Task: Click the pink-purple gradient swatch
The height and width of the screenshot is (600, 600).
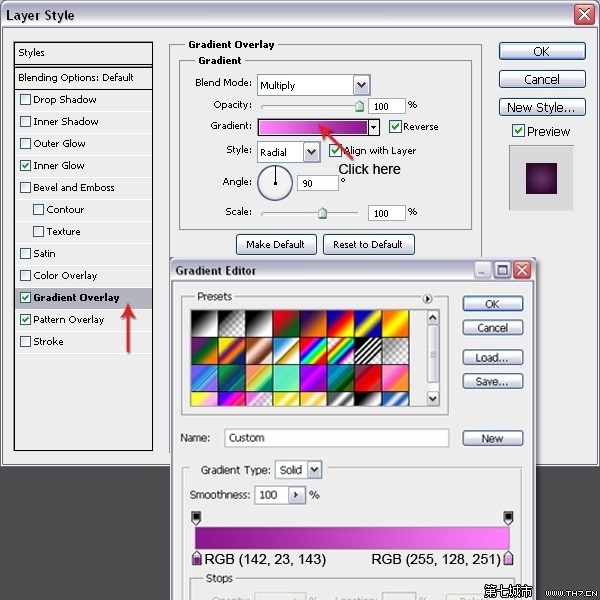Action: pos(312,127)
